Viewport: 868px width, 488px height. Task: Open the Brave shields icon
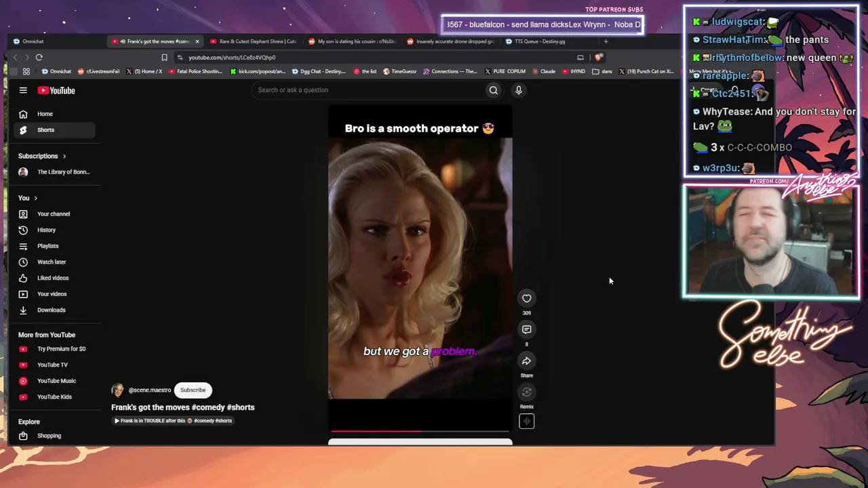(598, 58)
